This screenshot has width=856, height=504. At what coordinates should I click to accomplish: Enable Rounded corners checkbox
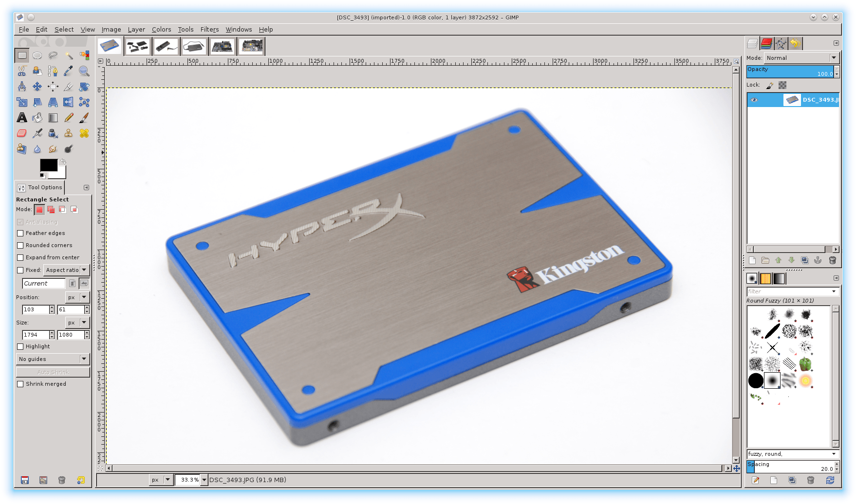click(x=20, y=246)
